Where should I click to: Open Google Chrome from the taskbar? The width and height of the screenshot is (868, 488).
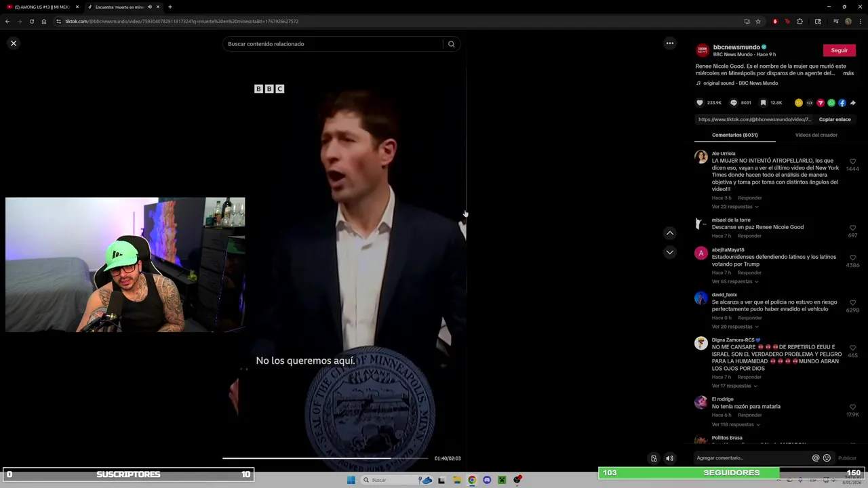tap(472, 480)
